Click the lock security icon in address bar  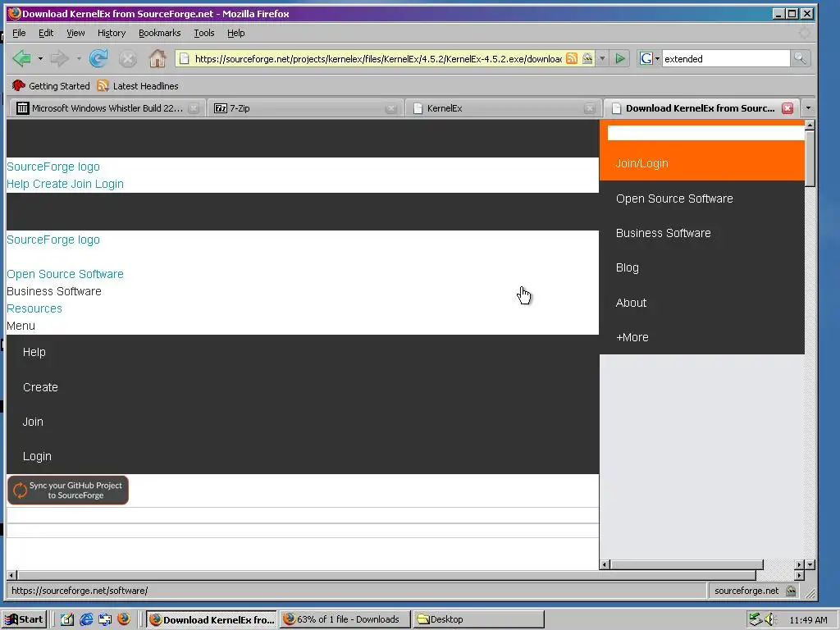[x=587, y=58]
